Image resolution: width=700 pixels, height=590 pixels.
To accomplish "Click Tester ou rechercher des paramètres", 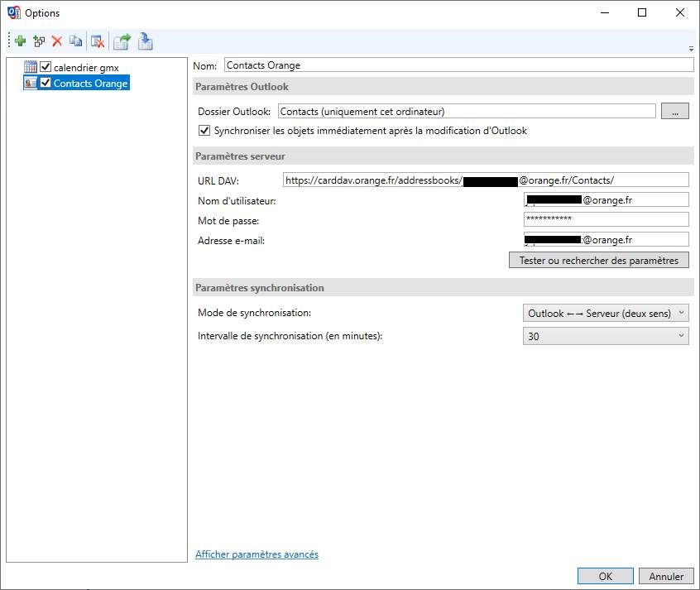I will (x=598, y=260).
